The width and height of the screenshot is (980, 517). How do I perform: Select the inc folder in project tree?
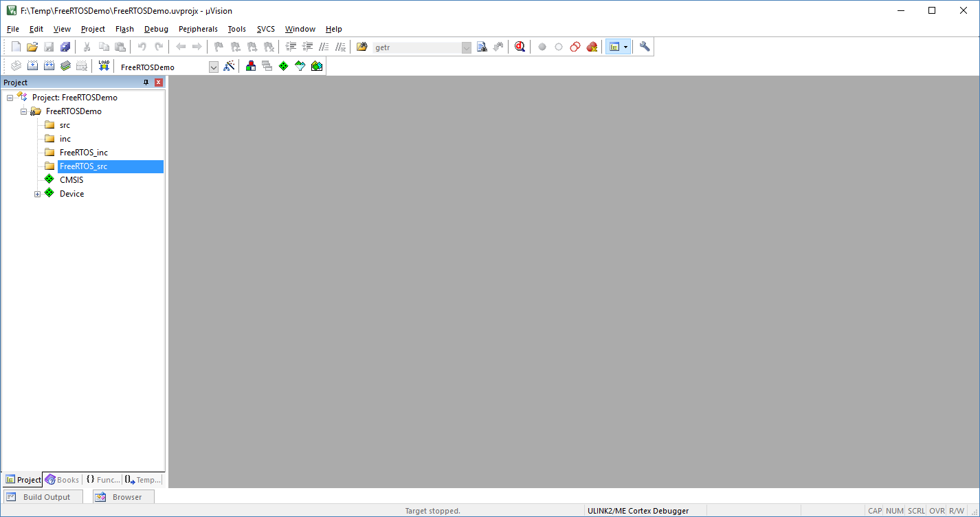coord(65,139)
